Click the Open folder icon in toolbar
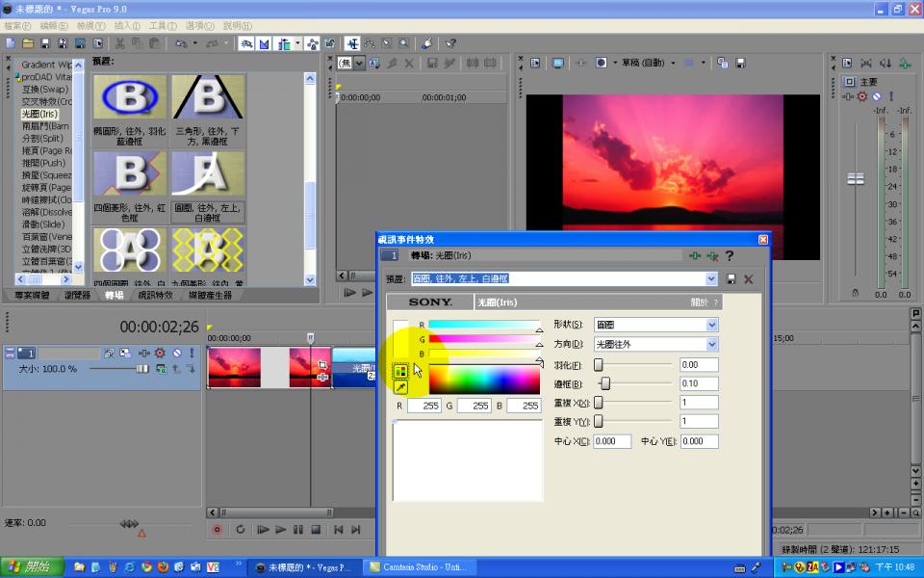 pos(28,43)
